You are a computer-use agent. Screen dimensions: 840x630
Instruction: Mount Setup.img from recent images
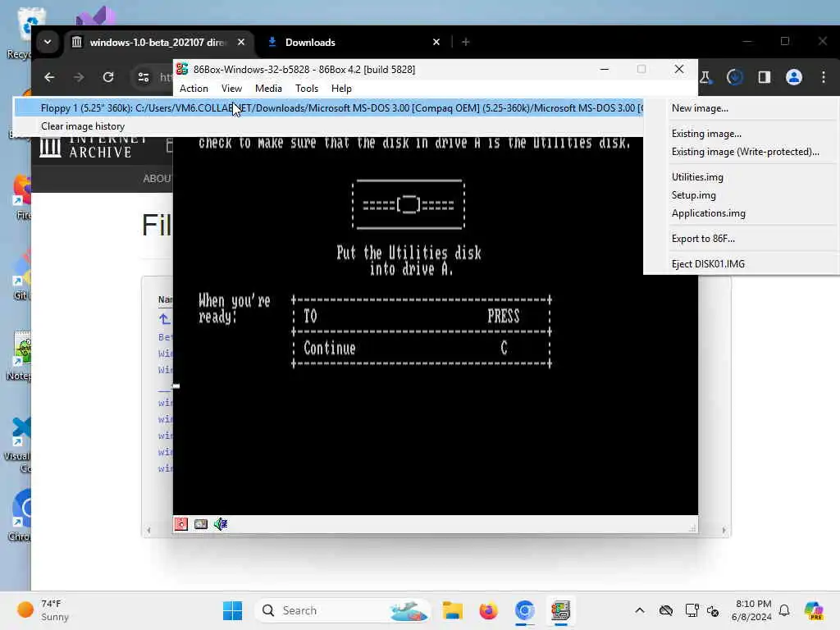tap(742, 195)
